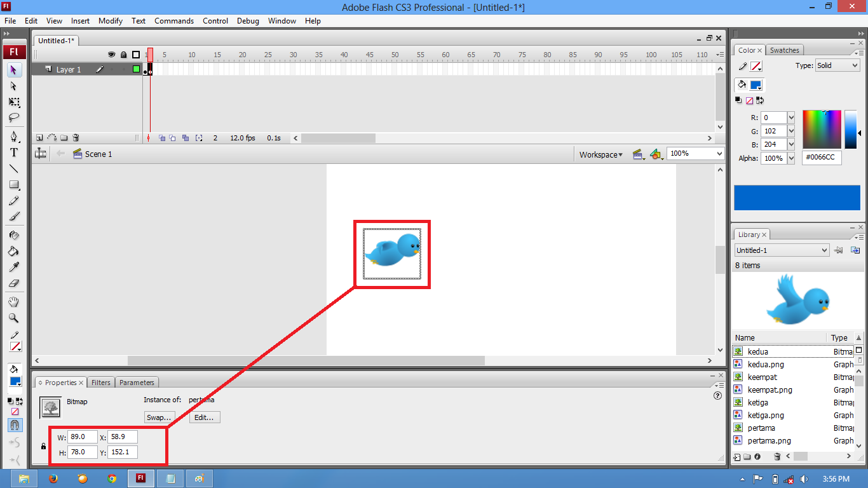868x488 pixels.
Task: Toggle Snap to Objects magnet
Action: [x=14, y=424]
